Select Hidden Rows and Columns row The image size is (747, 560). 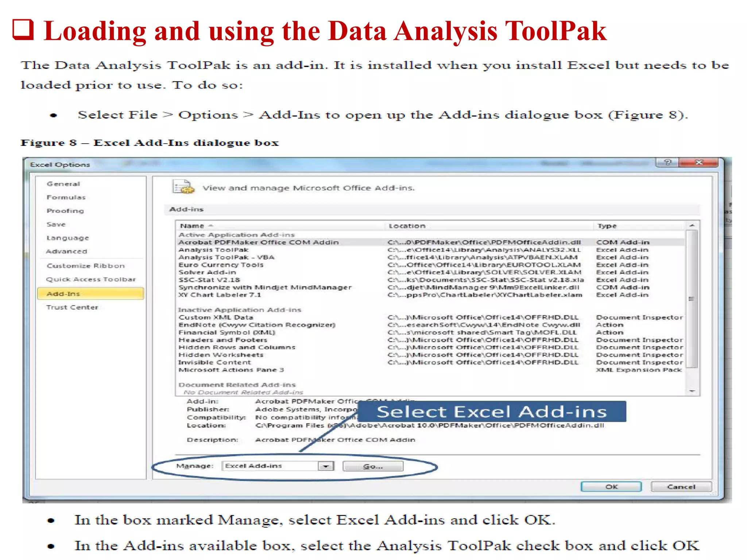[430, 347]
